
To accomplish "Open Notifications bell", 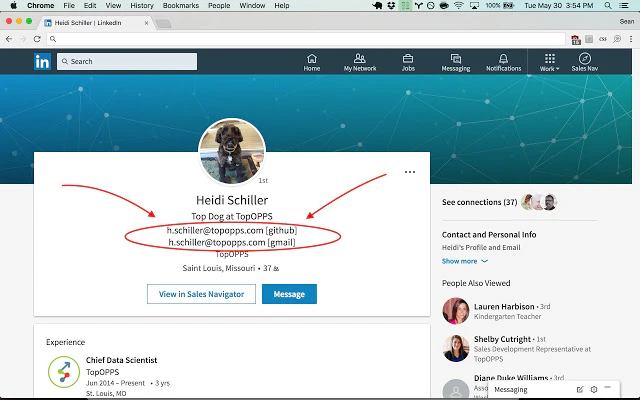I will (503, 62).
